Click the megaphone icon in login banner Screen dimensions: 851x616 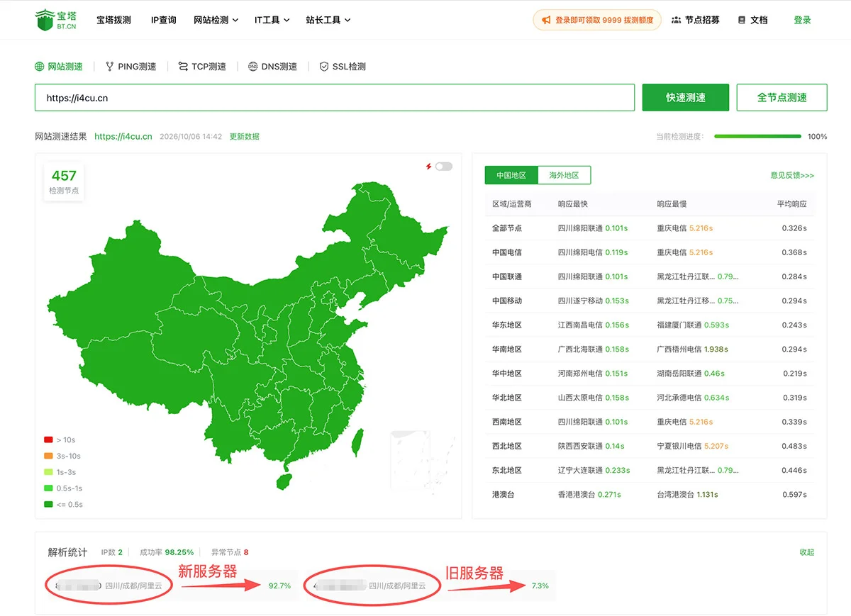pos(546,21)
